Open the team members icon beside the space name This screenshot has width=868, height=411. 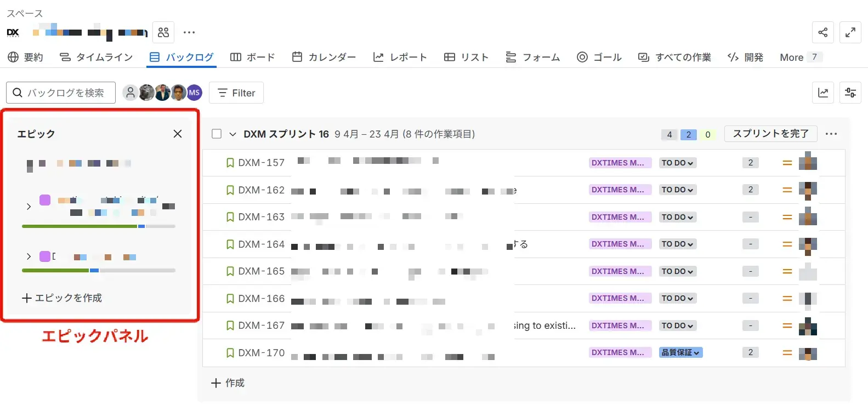163,32
